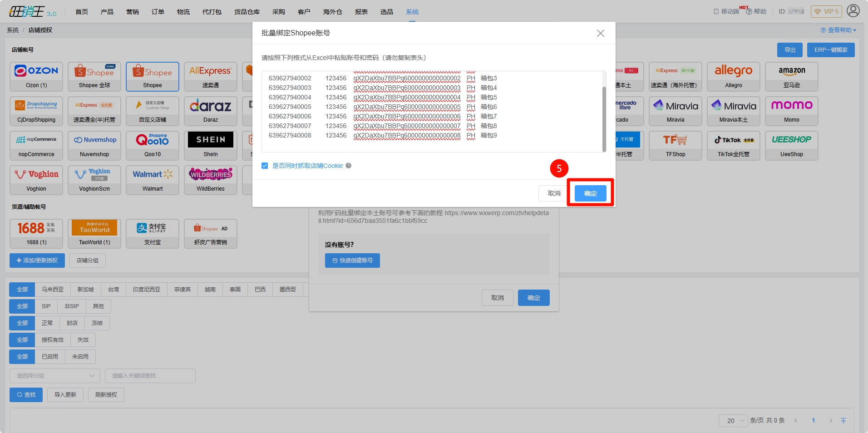The width and height of the screenshot is (868, 433).
Task: Open the 订单 menu in top navigation
Action: click(158, 12)
